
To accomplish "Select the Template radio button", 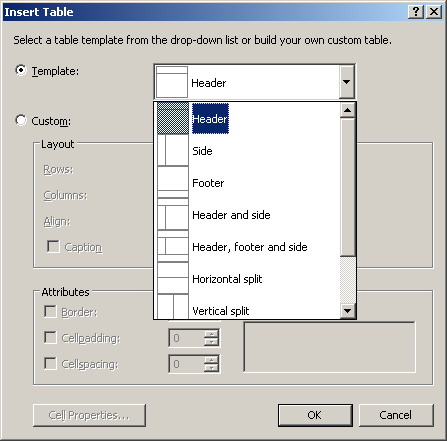I will pyautogui.click(x=21, y=70).
